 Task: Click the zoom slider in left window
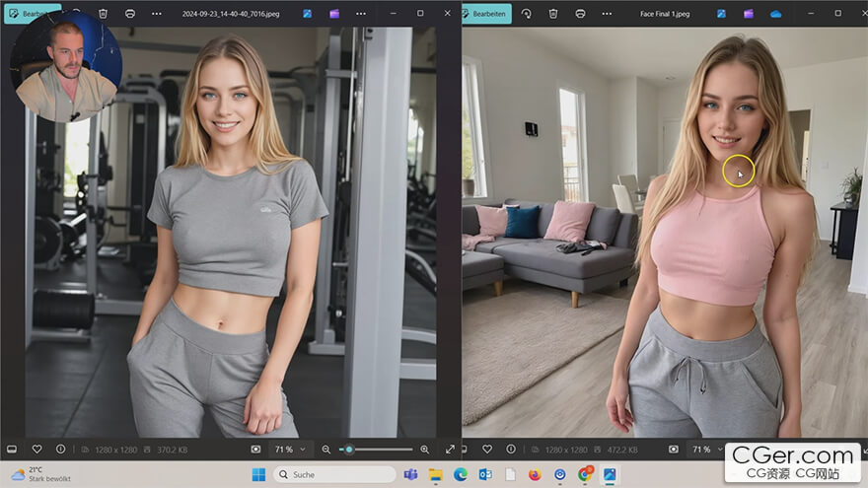(x=376, y=450)
